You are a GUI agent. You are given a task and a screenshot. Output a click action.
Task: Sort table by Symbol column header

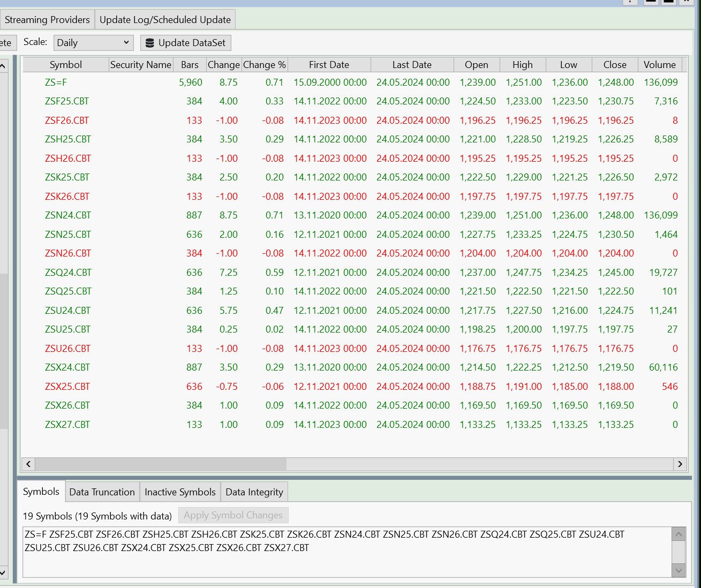[x=65, y=65]
